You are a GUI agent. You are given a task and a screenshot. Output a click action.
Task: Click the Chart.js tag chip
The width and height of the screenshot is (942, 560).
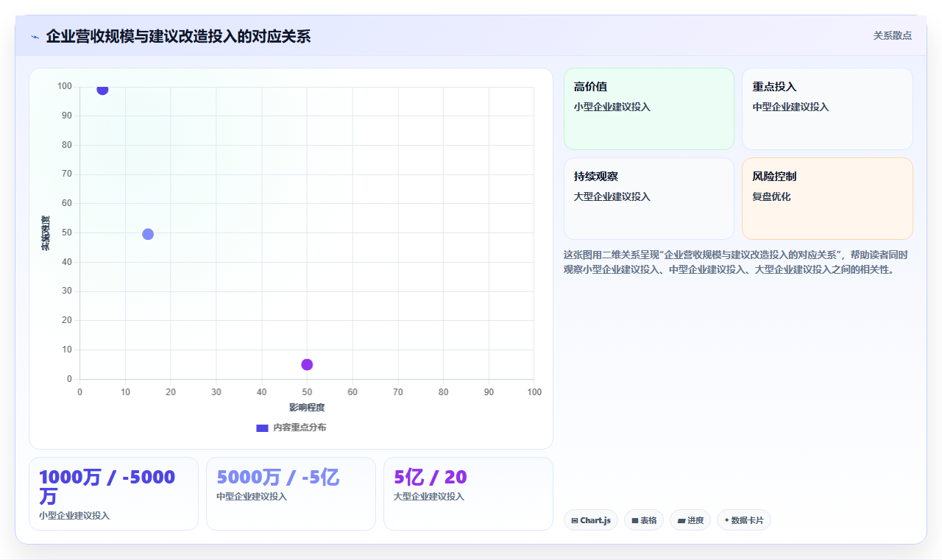pos(591,520)
